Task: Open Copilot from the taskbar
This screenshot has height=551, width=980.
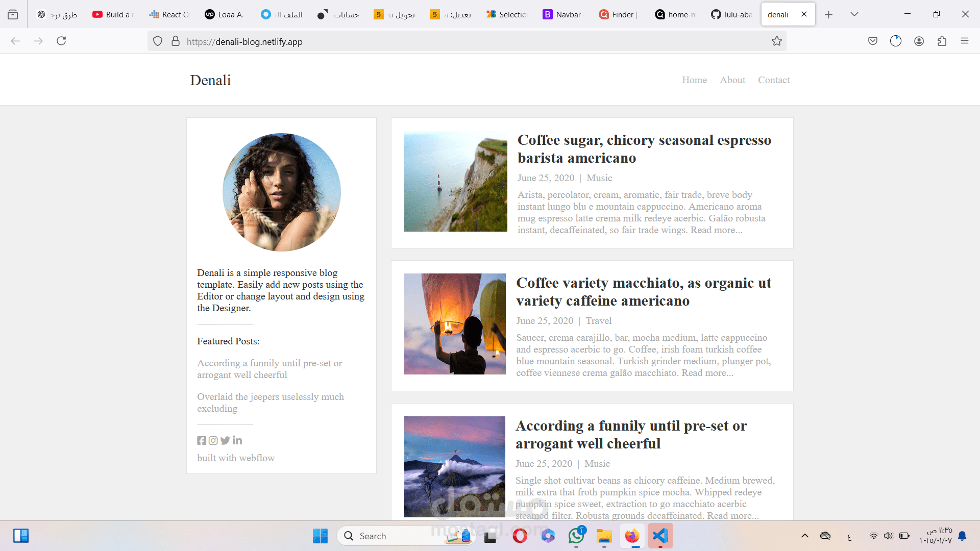Action: [x=548, y=536]
